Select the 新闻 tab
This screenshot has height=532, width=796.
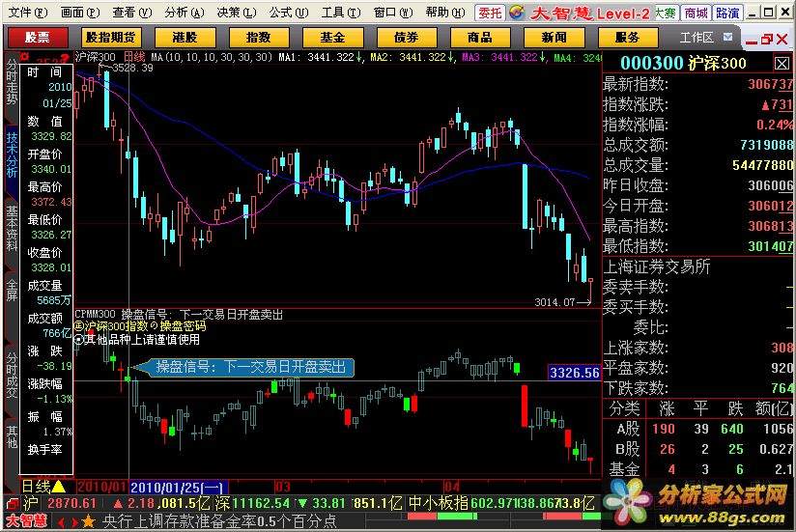coord(554,37)
